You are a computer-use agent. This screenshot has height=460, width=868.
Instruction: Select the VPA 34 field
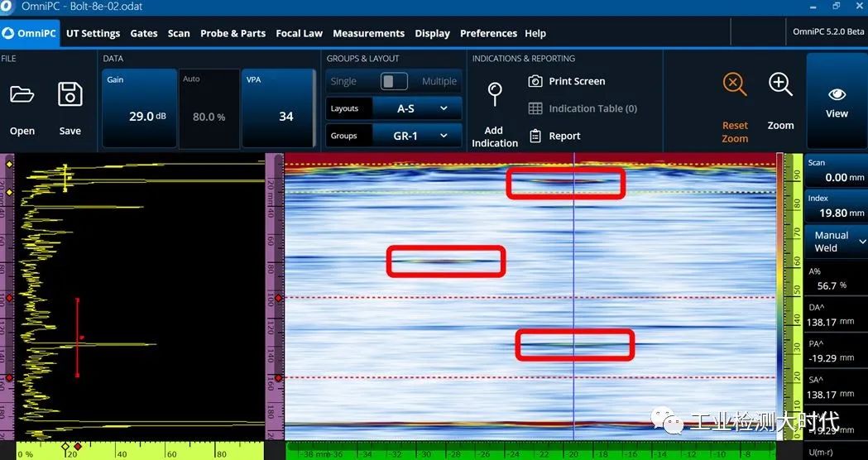(279, 108)
